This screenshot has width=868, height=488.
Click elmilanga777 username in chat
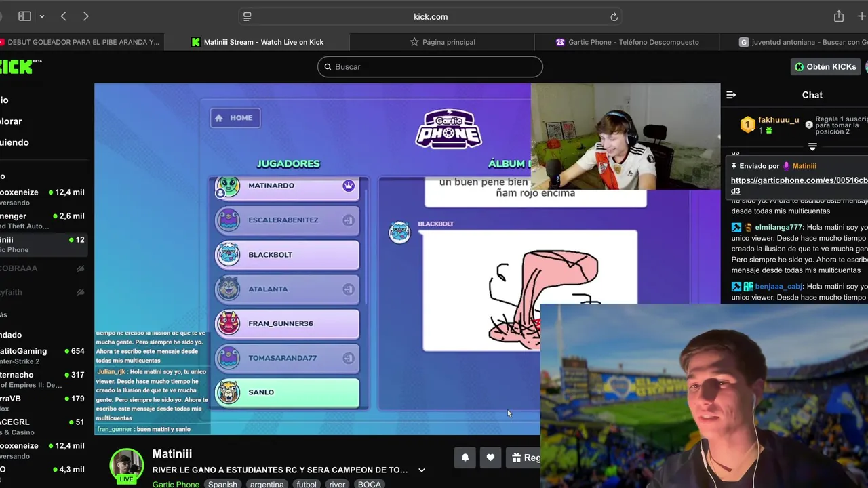click(778, 228)
